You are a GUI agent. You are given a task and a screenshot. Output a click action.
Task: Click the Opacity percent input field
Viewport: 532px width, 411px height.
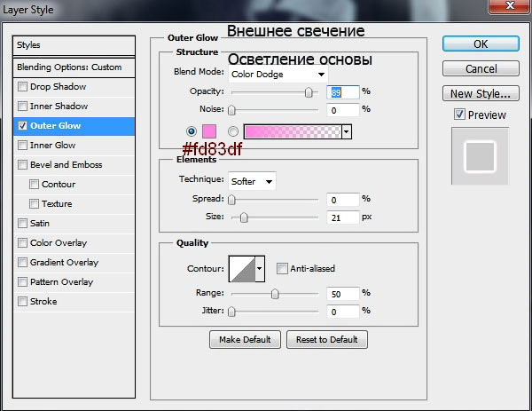pos(342,92)
